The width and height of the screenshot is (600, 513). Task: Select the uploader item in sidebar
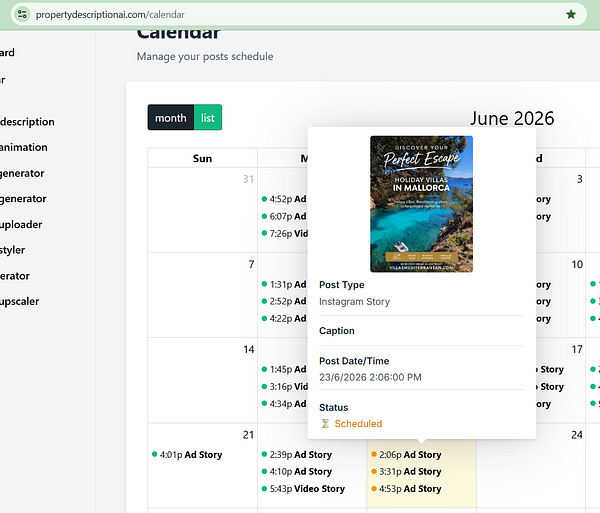pyautogui.click(x=21, y=225)
